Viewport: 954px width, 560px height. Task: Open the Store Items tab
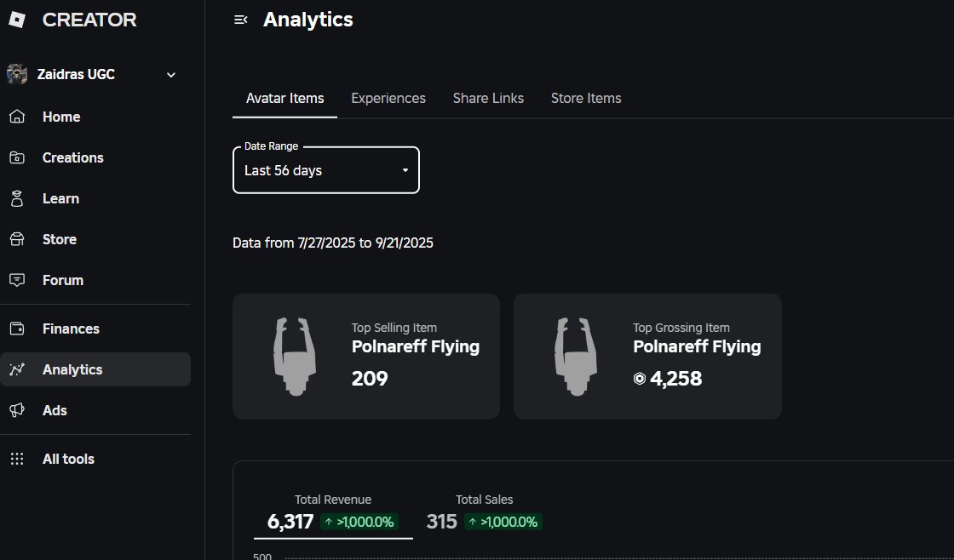coord(586,98)
